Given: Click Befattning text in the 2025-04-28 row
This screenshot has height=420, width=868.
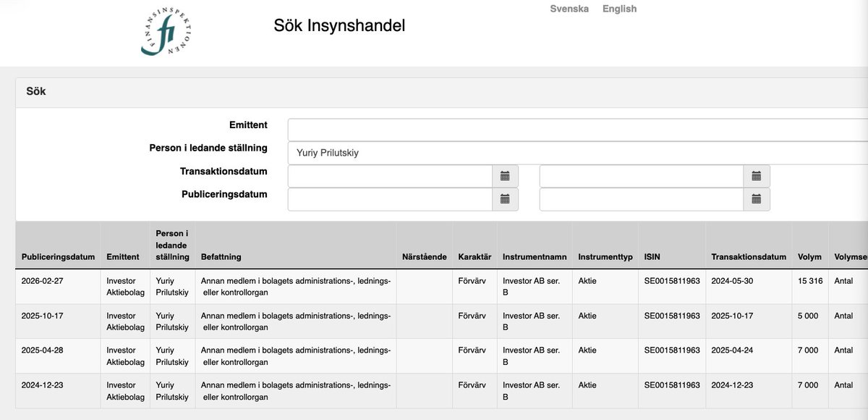Looking at the screenshot, I should click(296, 356).
